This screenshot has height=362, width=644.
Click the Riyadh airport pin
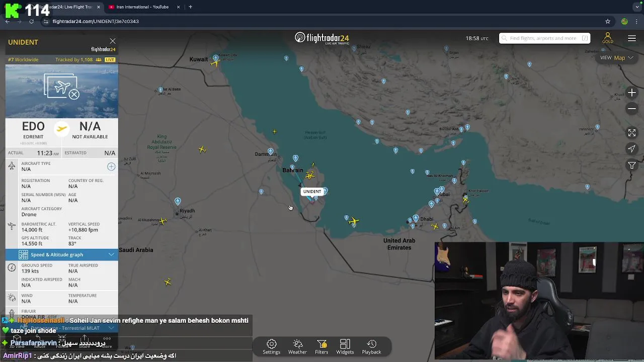coord(178,202)
